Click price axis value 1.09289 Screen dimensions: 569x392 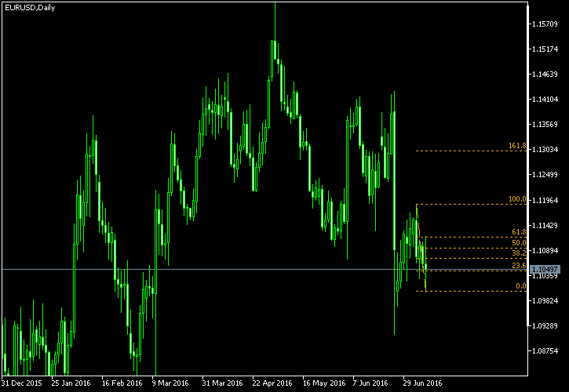coord(545,325)
